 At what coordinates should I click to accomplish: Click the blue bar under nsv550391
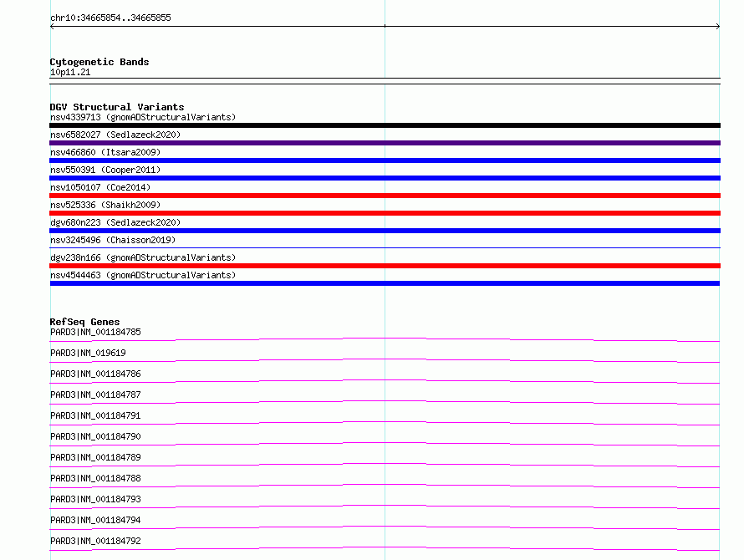385,178
